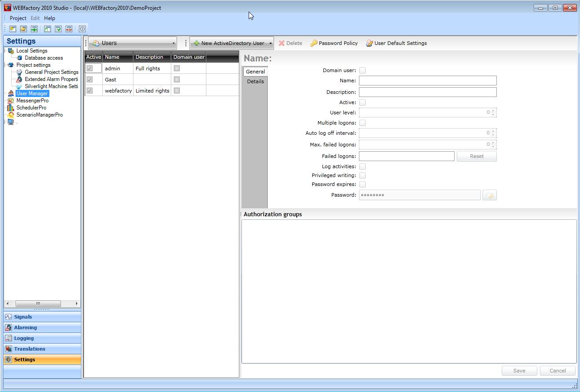Click the round info icon in toolbar
580x392 pixels.
click(x=82, y=29)
